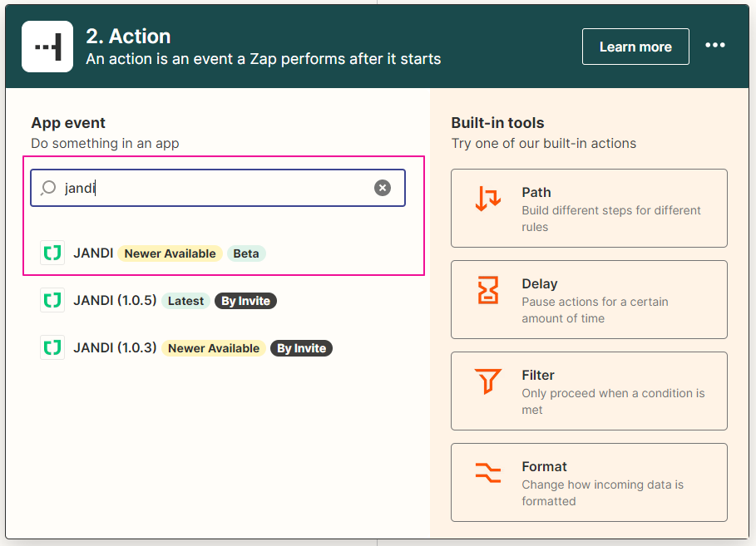Select the JANDI Beta search result

point(93,253)
